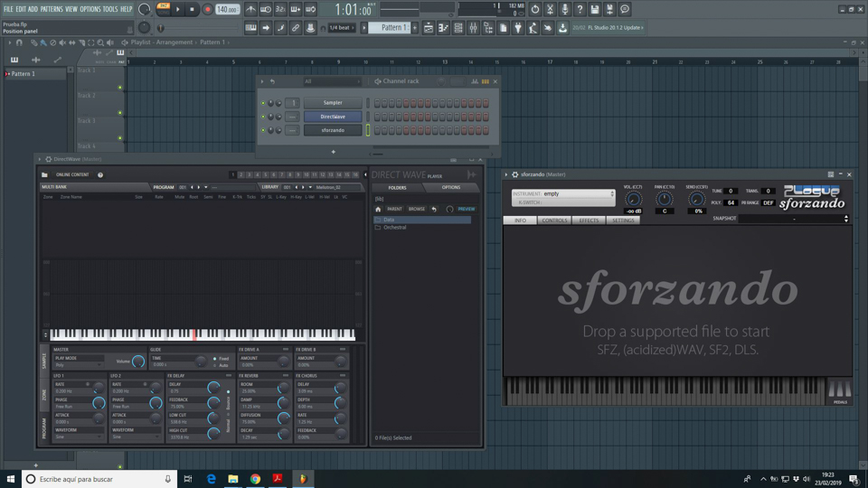Screen dimensions: 868x488
Task: Open the speech bubble info icon
Action: point(625,9)
